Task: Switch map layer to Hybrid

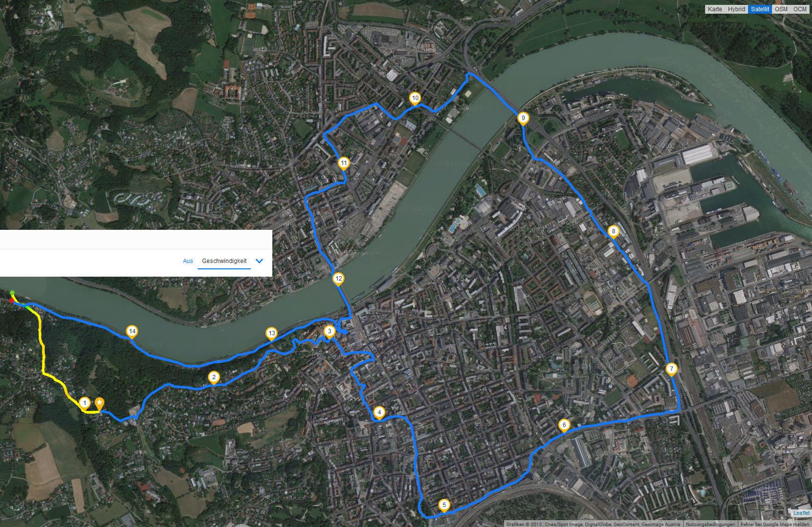Action: [x=736, y=9]
